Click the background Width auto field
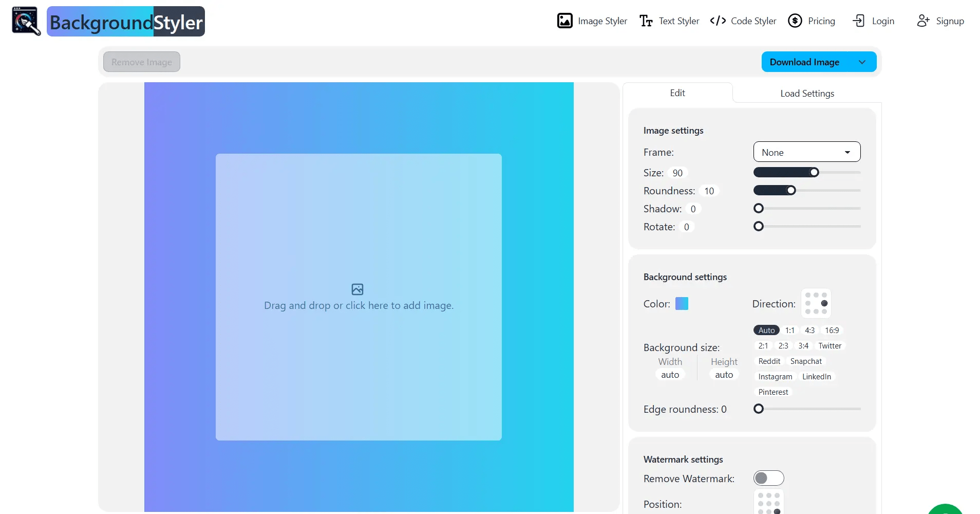This screenshot has width=980, height=514. coord(670,375)
